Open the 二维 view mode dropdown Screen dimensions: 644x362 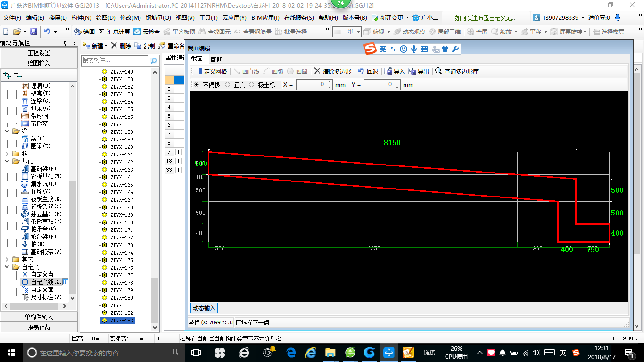point(358,32)
